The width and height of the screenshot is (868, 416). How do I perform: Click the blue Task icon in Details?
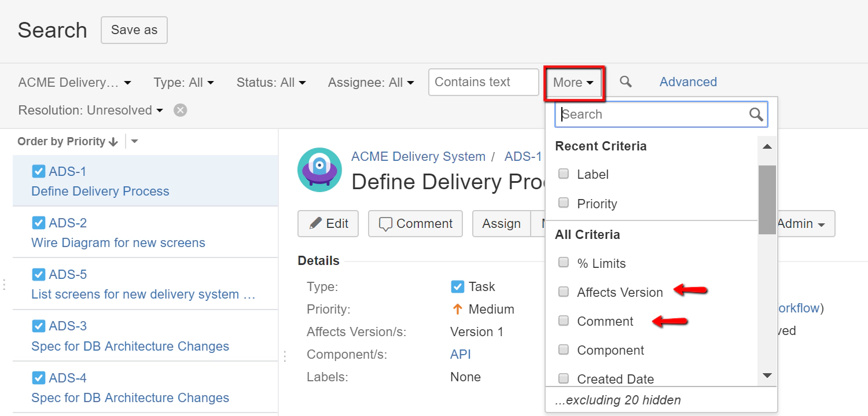pos(457,286)
